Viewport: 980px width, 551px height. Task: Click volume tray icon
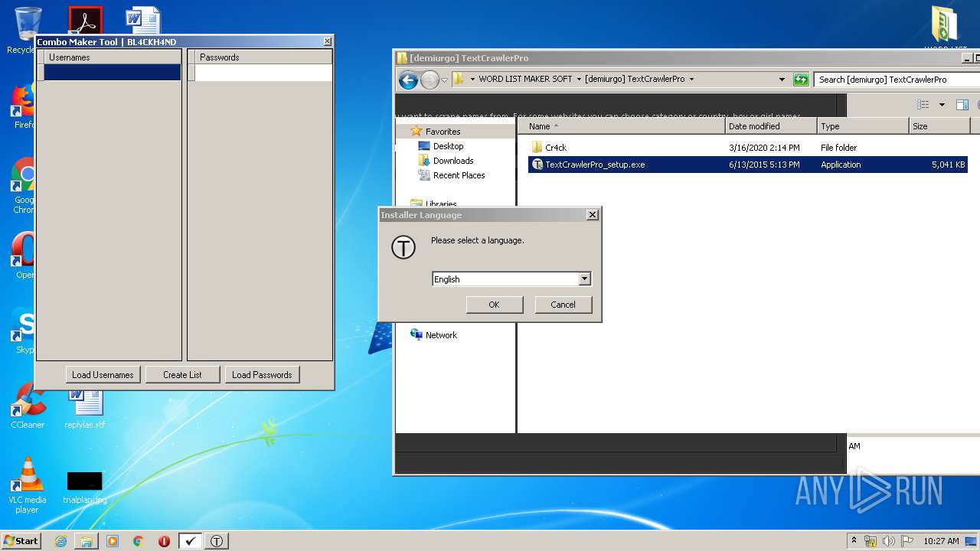click(x=890, y=541)
